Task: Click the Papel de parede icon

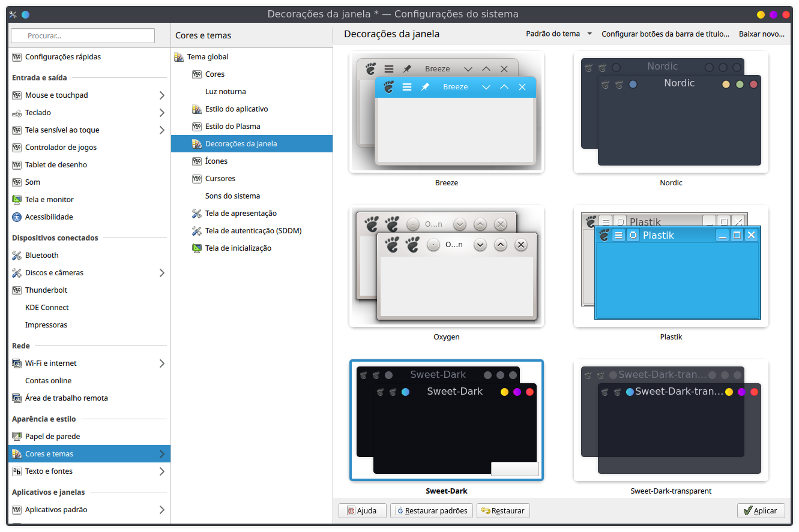Action: pyautogui.click(x=17, y=437)
